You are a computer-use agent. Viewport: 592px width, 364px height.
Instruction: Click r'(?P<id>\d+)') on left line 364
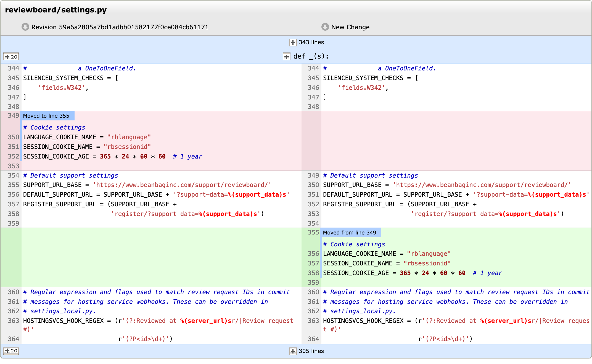coord(146,339)
